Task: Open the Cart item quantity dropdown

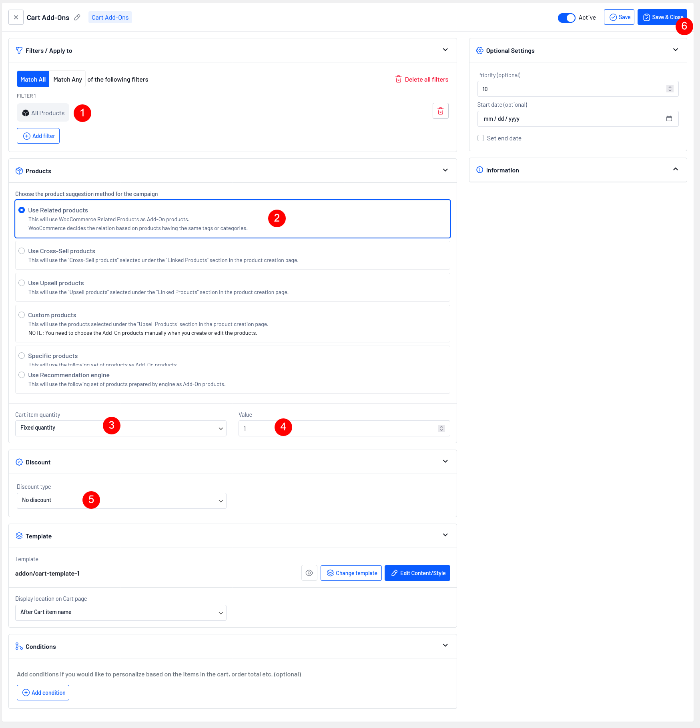Action: (x=120, y=428)
